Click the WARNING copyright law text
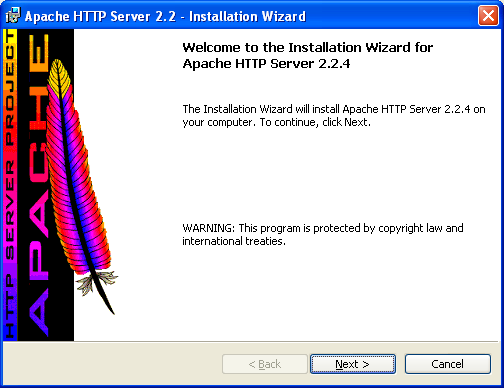Screen dimensions: 504x388 point(323,228)
